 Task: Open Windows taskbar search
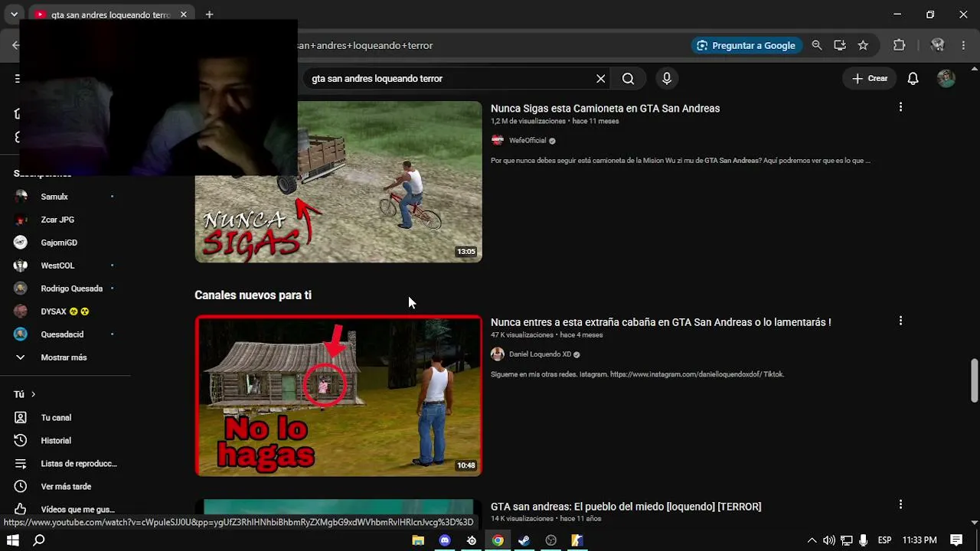[x=39, y=540]
